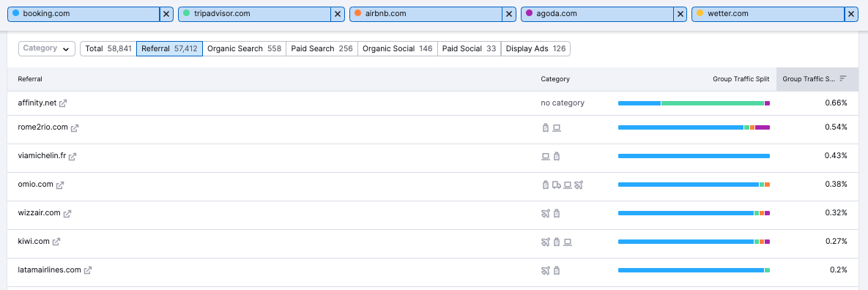Click luggage category icon for kiwi.com
The image size is (868, 290).
coord(557,242)
